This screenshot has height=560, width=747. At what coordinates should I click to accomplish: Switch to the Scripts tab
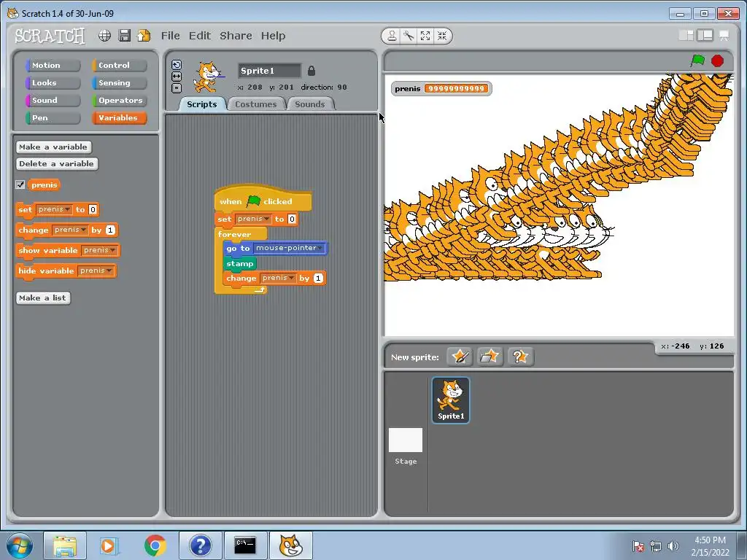(x=201, y=104)
